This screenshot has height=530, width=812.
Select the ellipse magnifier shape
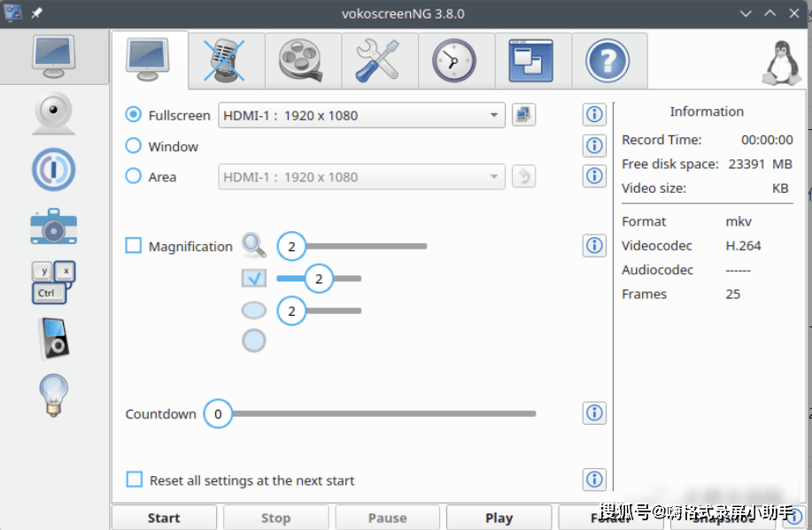click(x=254, y=311)
